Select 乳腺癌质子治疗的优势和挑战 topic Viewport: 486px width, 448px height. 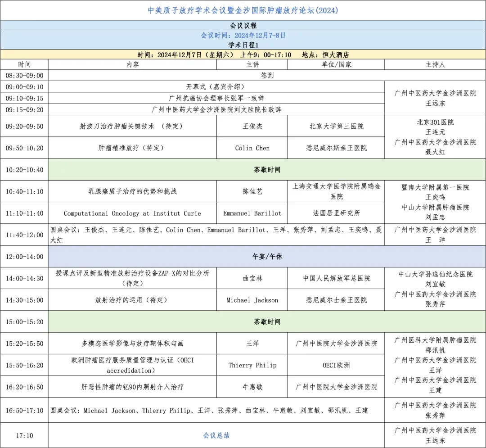coord(133,191)
